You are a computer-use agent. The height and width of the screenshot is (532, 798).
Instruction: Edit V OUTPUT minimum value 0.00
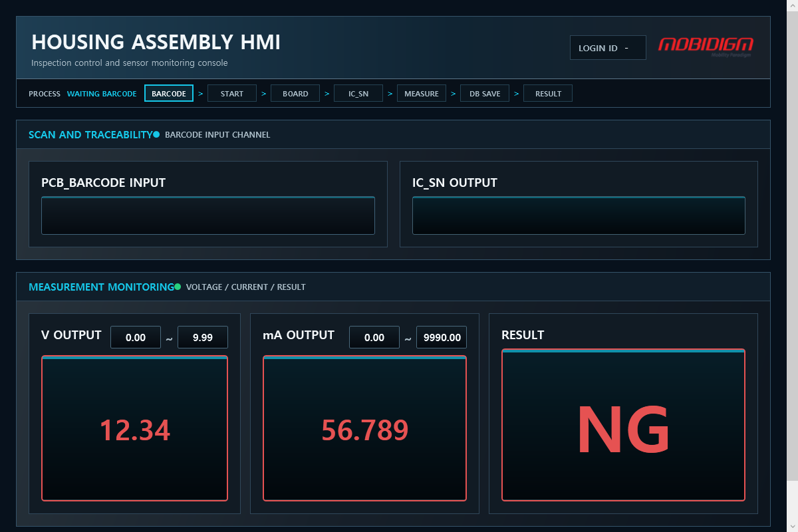point(136,337)
